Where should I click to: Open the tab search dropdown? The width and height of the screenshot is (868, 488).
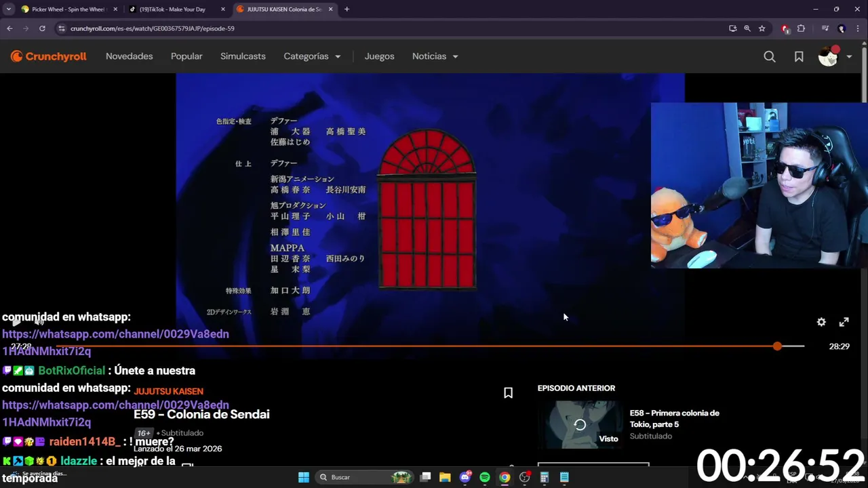coord(9,9)
